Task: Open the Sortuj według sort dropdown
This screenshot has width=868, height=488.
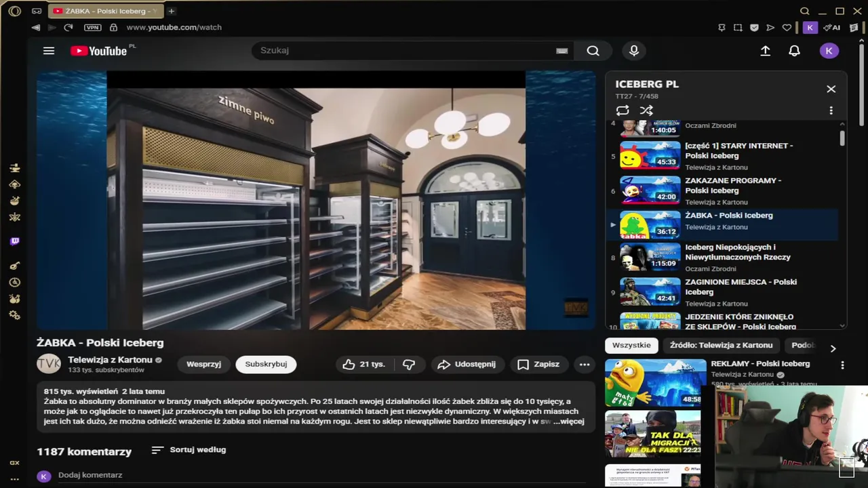Action: click(189, 450)
